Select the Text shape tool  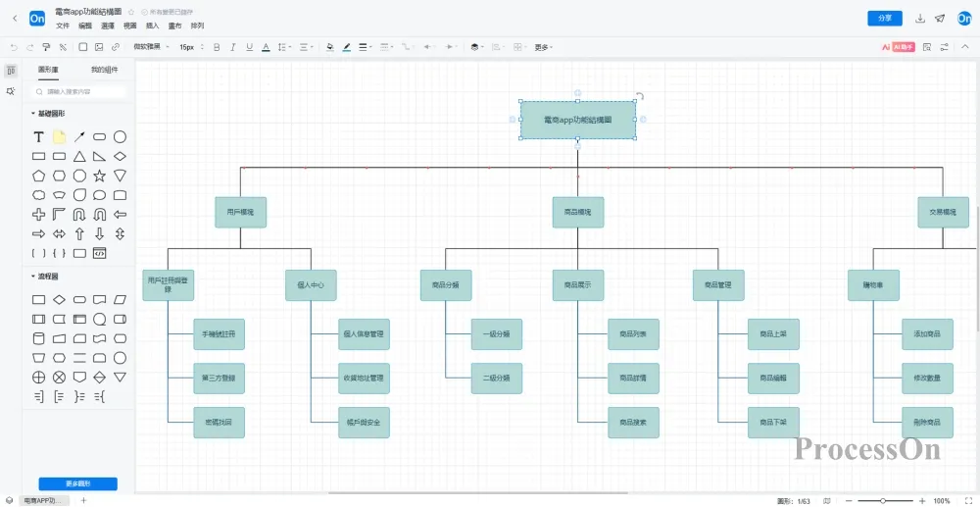[38, 137]
